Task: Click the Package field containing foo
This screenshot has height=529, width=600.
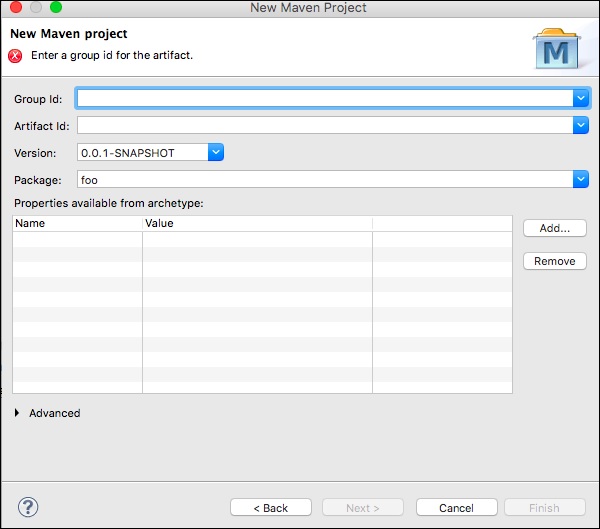Action: [x=325, y=179]
